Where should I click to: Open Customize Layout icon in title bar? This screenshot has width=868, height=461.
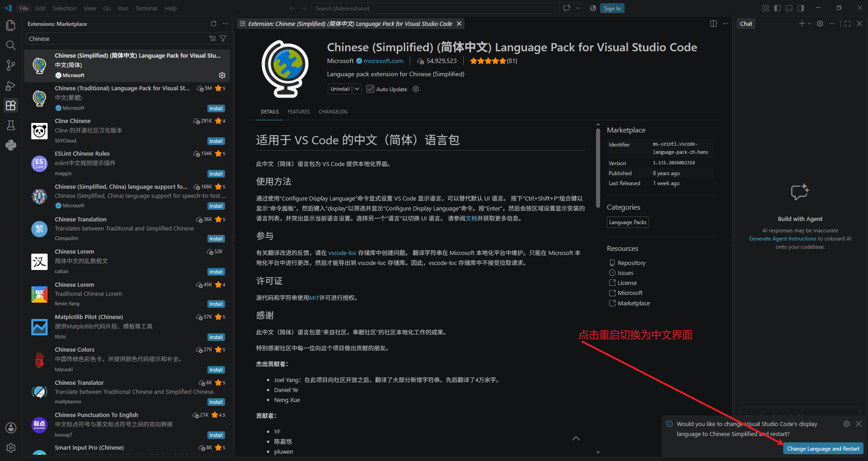click(766, 8)
